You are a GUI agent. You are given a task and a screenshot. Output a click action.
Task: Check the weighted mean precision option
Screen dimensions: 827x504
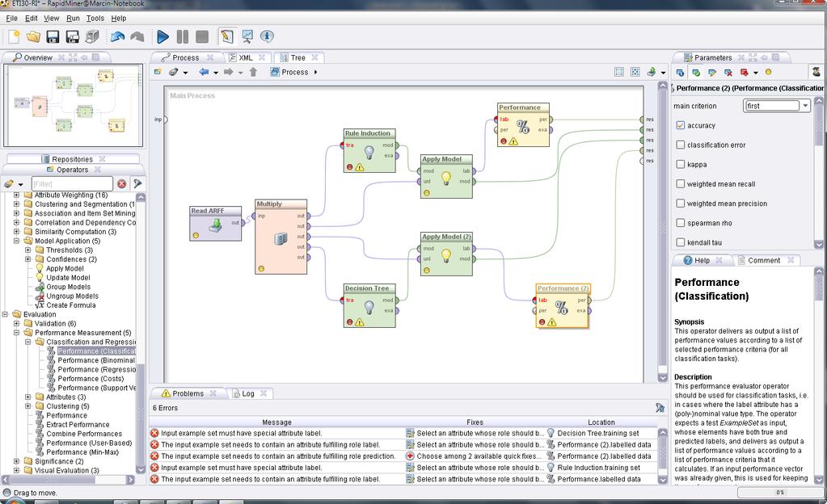point(681,203)
